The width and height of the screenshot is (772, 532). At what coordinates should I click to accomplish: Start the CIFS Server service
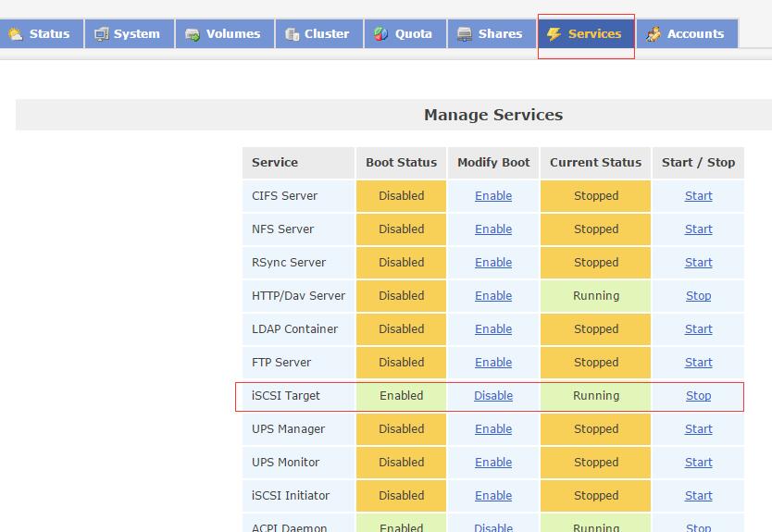pos(698,196)
